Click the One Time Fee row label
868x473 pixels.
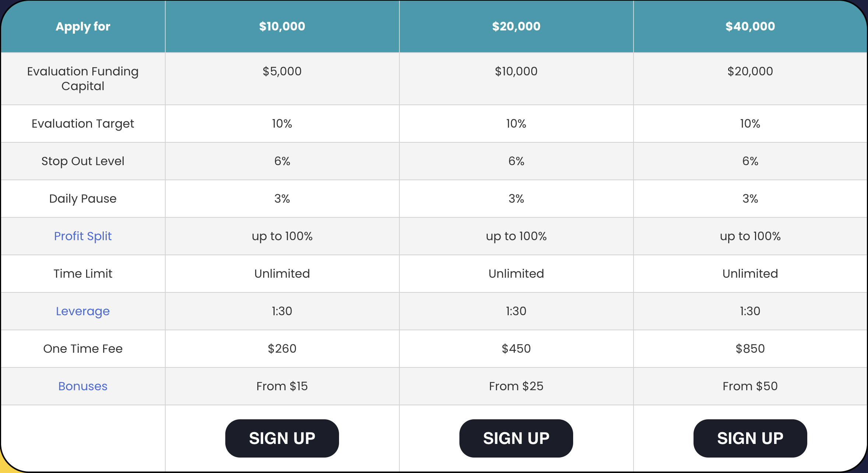83,349
